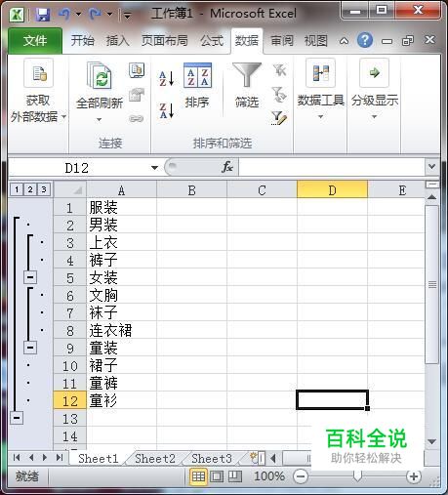Show outline level 1
448x495 pixels.
point(17,189)
